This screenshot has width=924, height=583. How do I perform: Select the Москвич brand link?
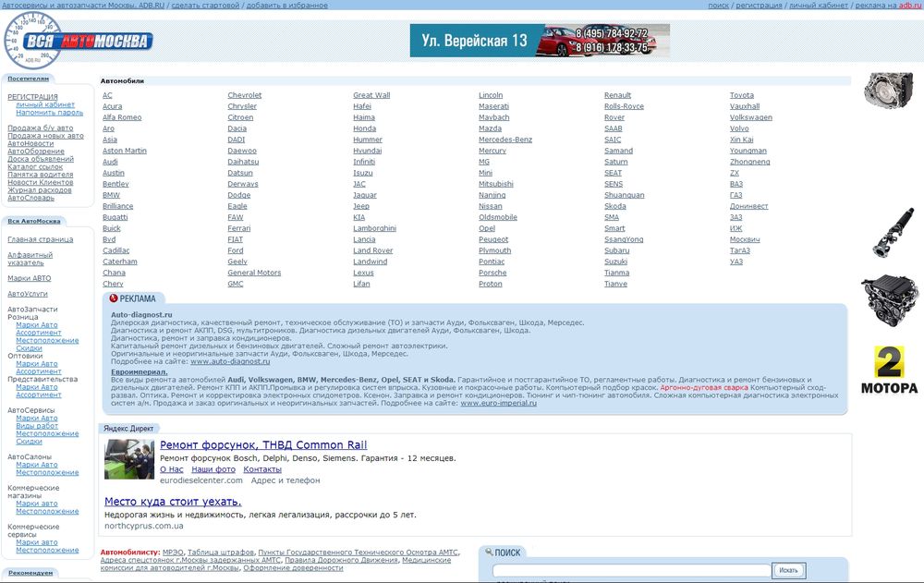[x=745, y=239]
